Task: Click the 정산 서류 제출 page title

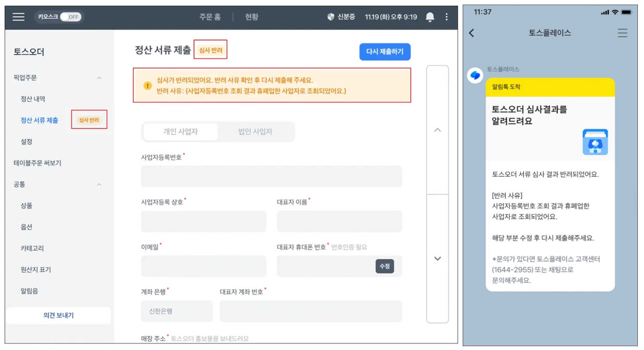Action: tap(163, 50)
